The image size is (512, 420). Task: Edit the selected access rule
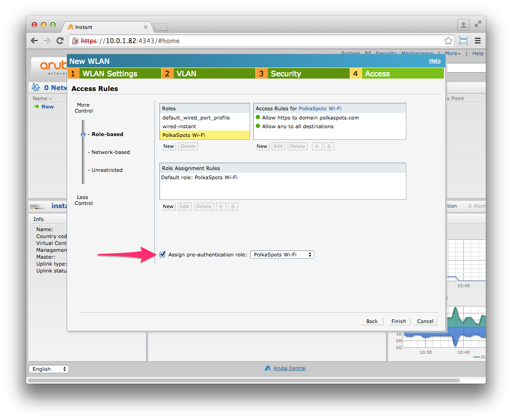278,146
